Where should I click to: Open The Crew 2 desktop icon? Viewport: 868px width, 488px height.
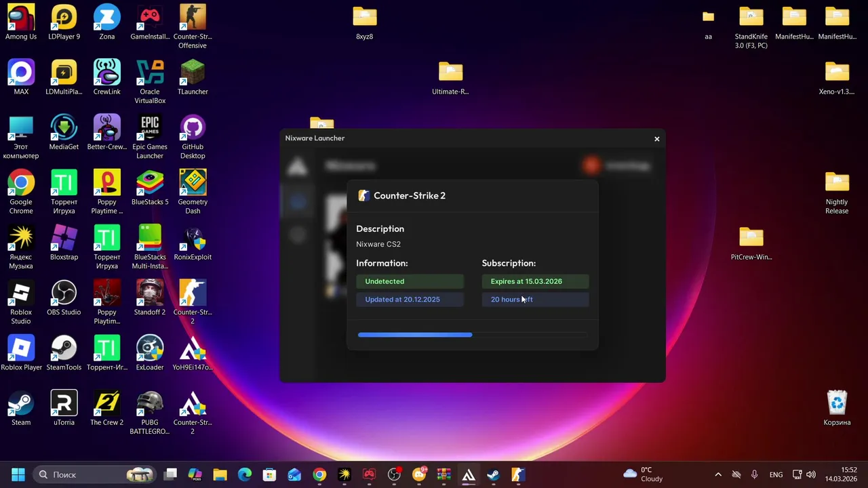pyautogui.click(x=107, y=408)
